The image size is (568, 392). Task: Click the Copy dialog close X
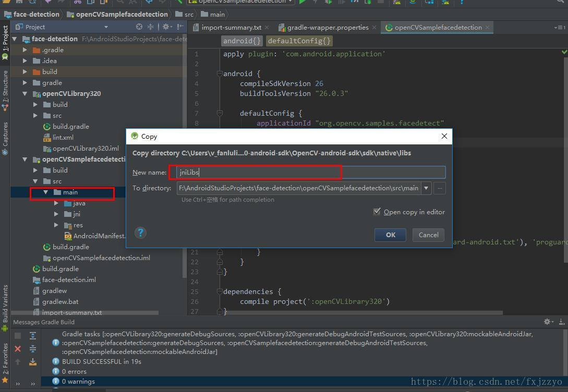pyautogui.click(x=444, y=136)
